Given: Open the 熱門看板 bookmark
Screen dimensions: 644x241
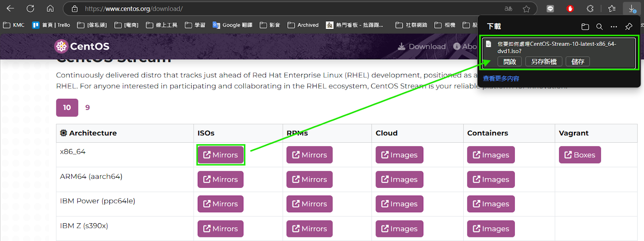Looking at the screenshot, I should coord(355,25).
